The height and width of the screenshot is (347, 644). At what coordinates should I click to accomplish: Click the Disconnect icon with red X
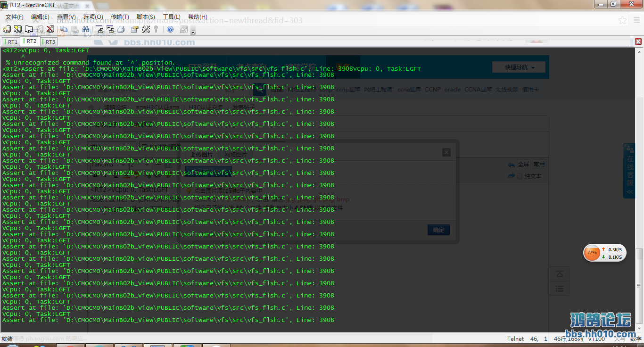tap(50, 29)
